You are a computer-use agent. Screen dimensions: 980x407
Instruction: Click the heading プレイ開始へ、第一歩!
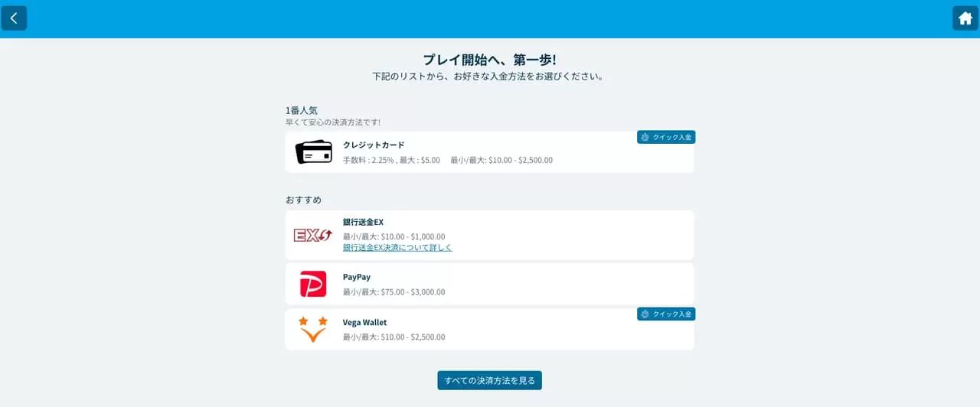tap(490, 60)
